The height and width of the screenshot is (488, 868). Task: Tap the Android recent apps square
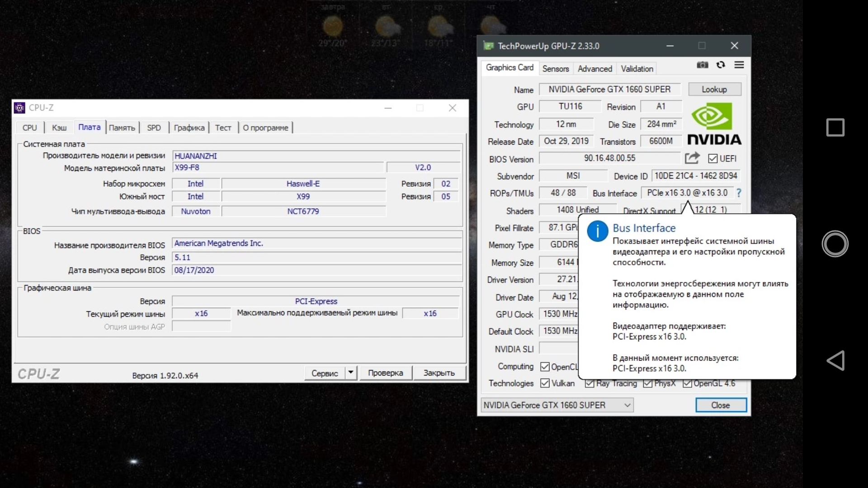835,127
